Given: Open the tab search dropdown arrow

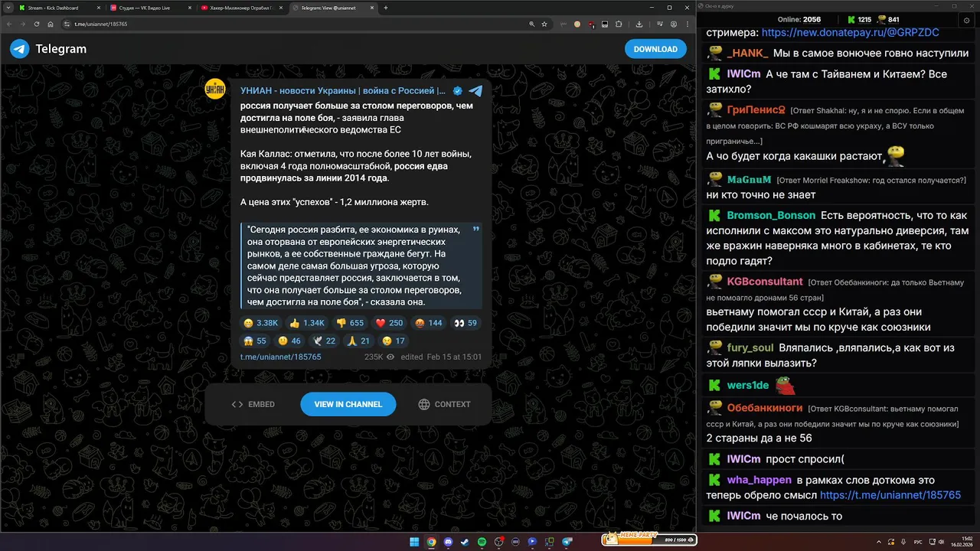Looking at the screenshot, I should pos(7,8).
